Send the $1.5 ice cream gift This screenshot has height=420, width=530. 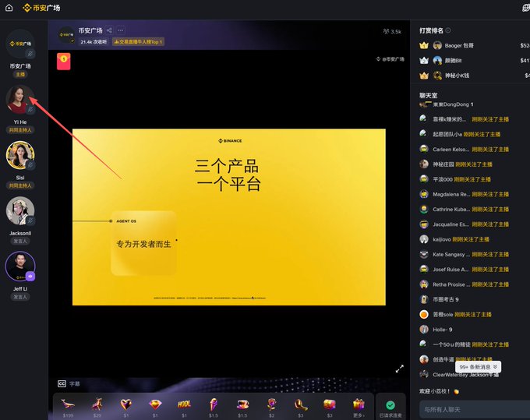coord(214,408)
